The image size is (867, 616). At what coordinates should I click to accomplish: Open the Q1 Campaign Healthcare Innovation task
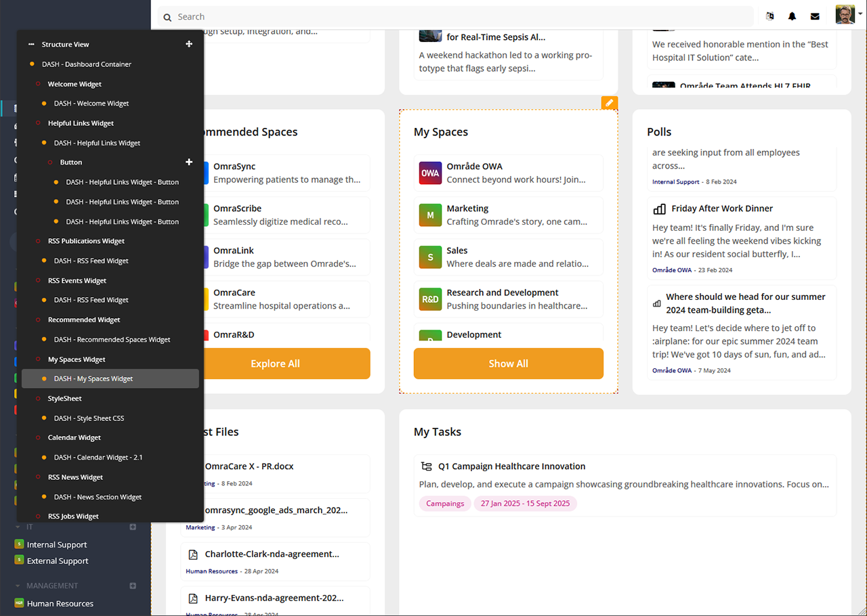click(x=511, y=466)
